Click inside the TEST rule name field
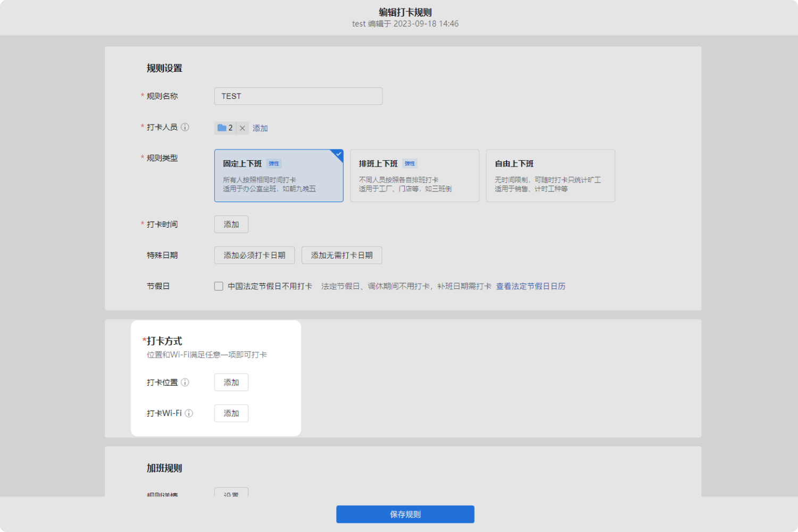 point(298,96)
